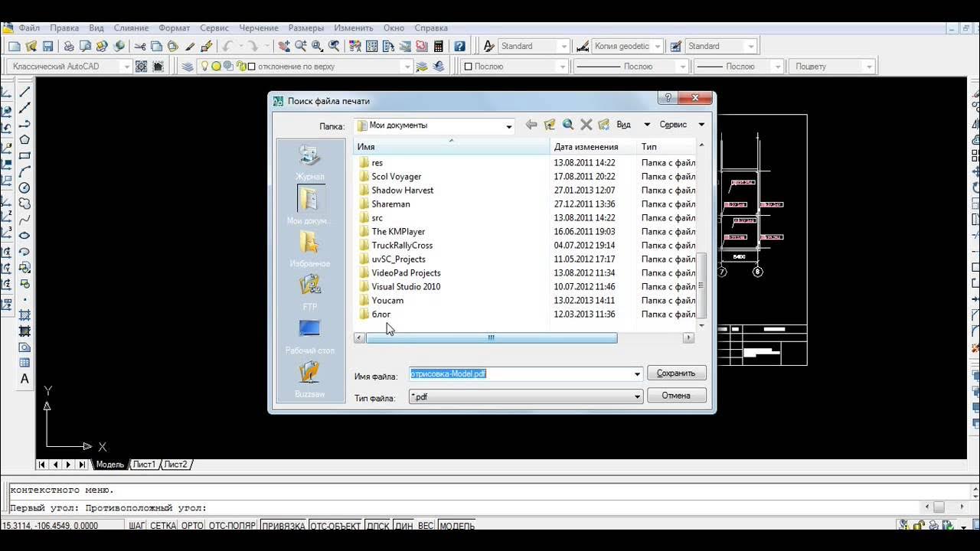
Task: Click the Cut scissors icon in toolbar
Action: (140, 47)
